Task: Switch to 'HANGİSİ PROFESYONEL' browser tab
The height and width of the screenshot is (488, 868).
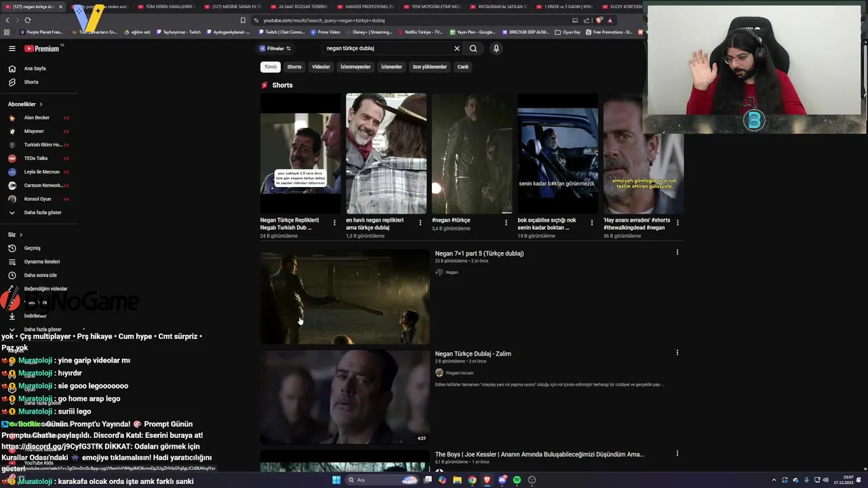Action: point(365,7)
